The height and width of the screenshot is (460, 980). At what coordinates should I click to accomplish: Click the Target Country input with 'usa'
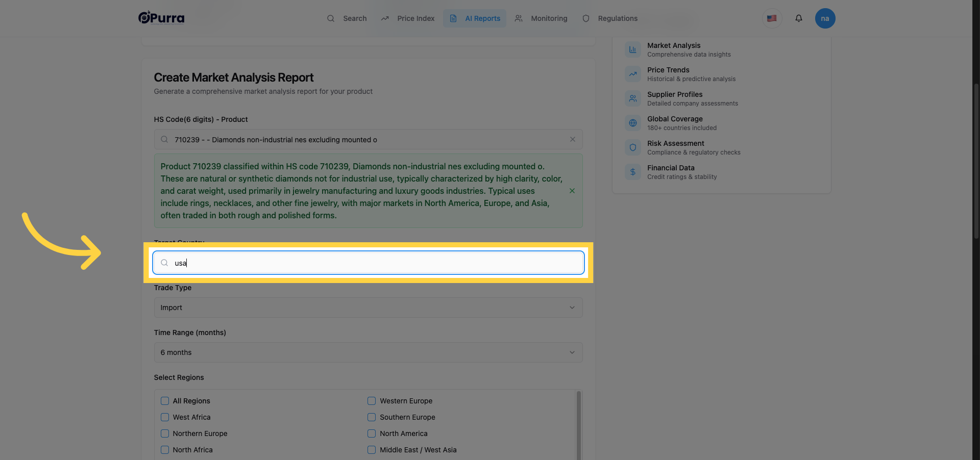coord(368,263)
